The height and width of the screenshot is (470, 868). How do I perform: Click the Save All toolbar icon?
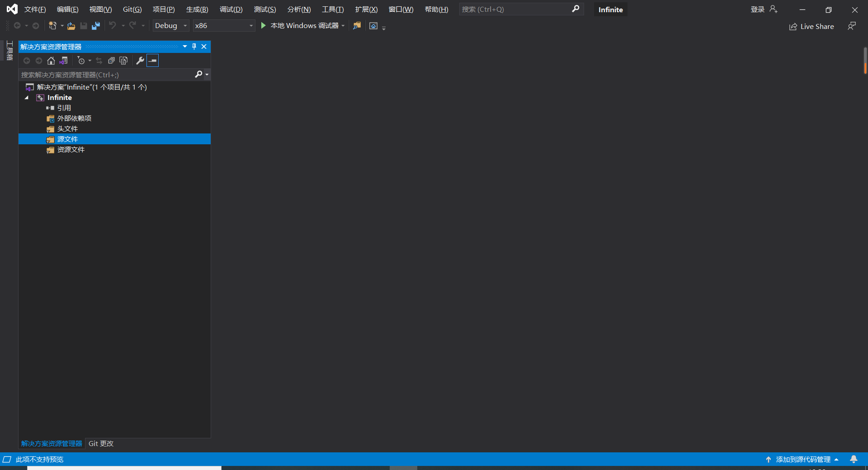[96, 26]
